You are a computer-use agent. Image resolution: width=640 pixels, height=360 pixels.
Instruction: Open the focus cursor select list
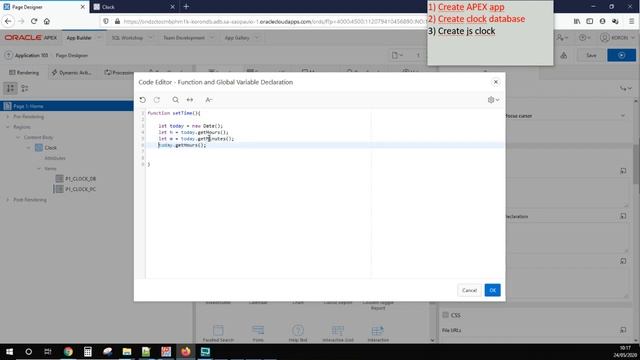pyautogui.click(x=565, y=116)
